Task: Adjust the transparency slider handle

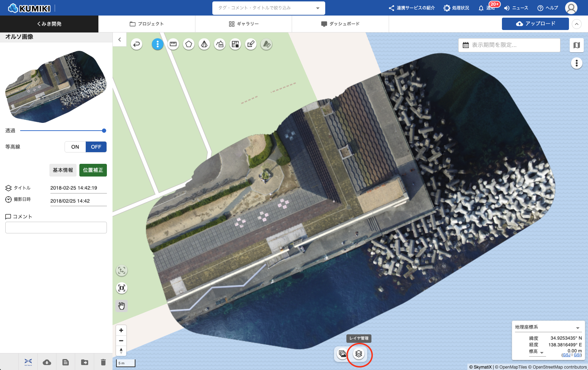Action: [104, 131]
